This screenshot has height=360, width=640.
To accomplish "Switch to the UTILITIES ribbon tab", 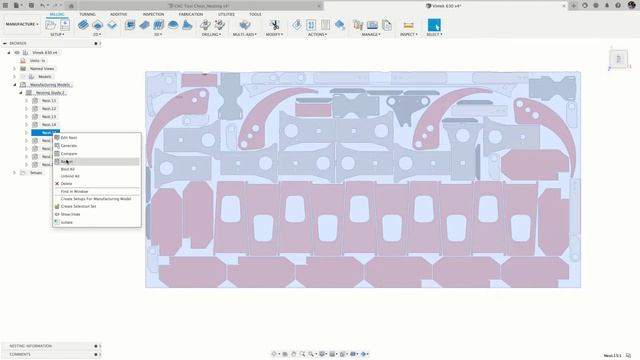I will pos(226,14).
